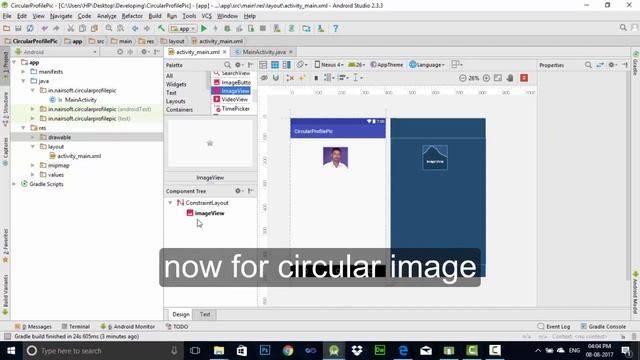Open the Language dropdown in the designer
Screen dimensions: 640x360
tap(427, 65)
